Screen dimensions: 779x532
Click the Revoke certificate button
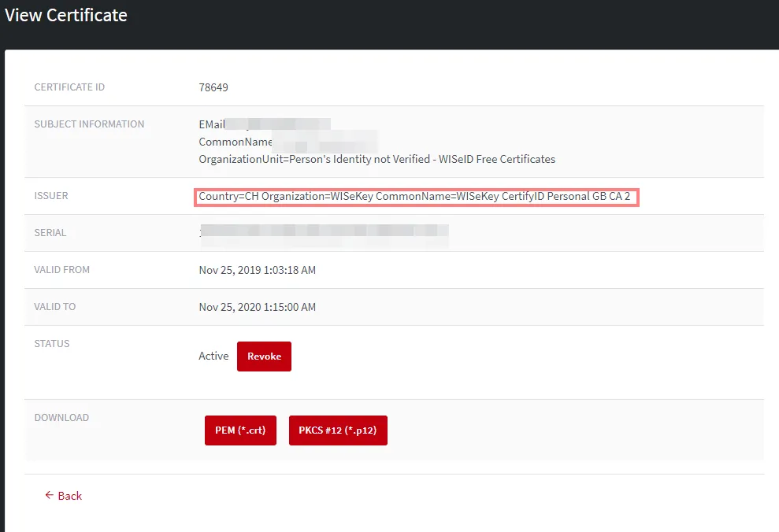(x=264, y=357)
